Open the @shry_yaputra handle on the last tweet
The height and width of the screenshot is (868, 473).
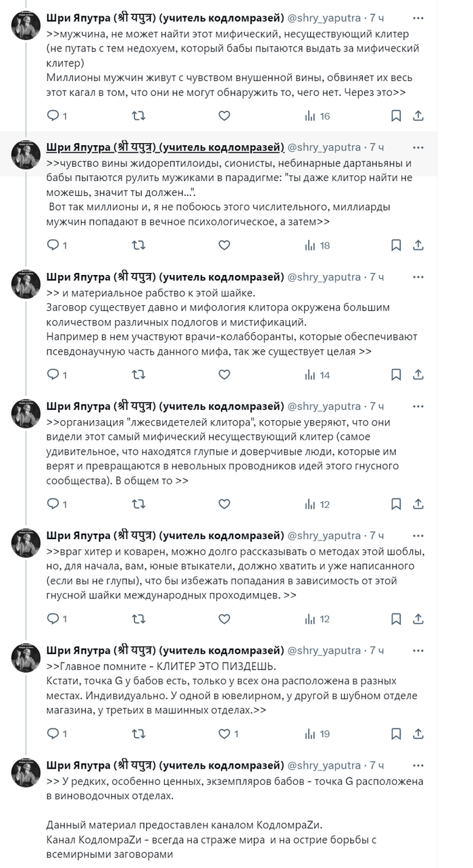tap(324, 765)
